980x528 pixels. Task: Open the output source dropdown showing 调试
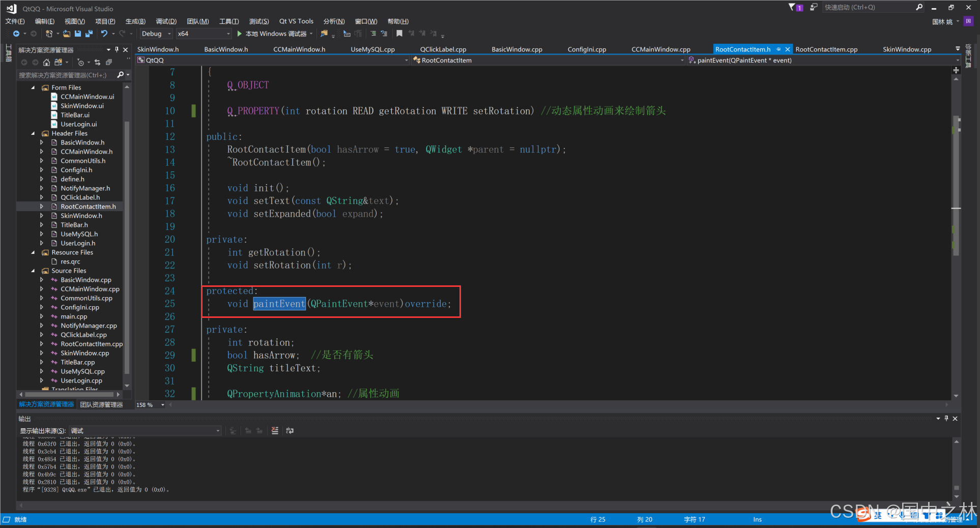[145, 431]
